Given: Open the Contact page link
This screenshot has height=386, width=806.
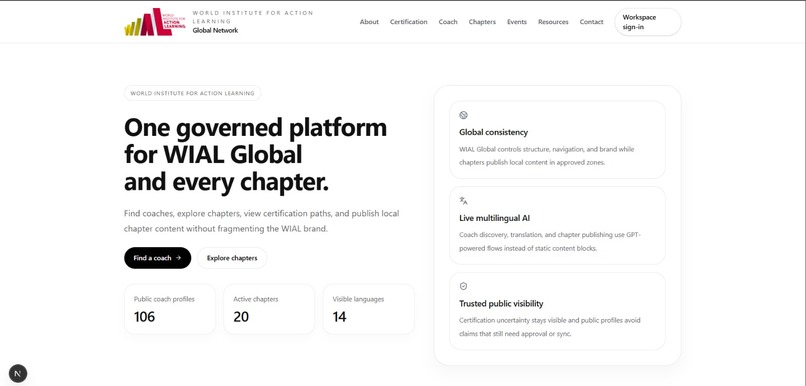Looking at the screenshot, I should (591, 22).
